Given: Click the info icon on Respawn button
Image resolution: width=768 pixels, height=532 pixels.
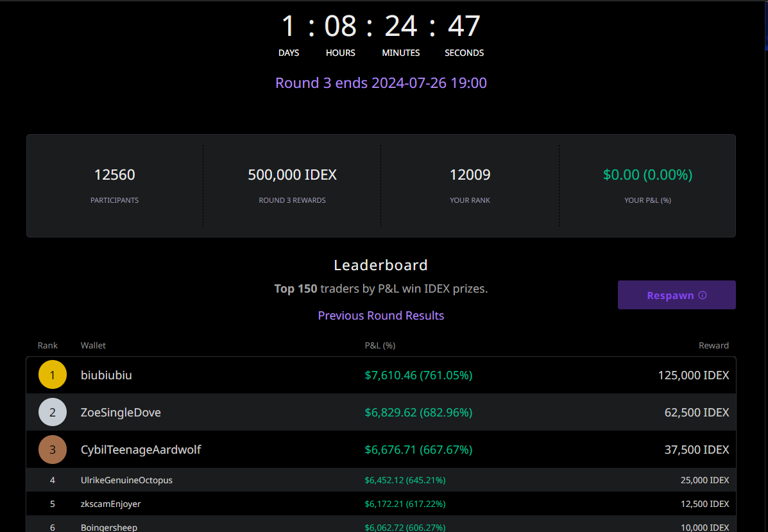Looking at the screenshot, I should (x=703, y=295).
